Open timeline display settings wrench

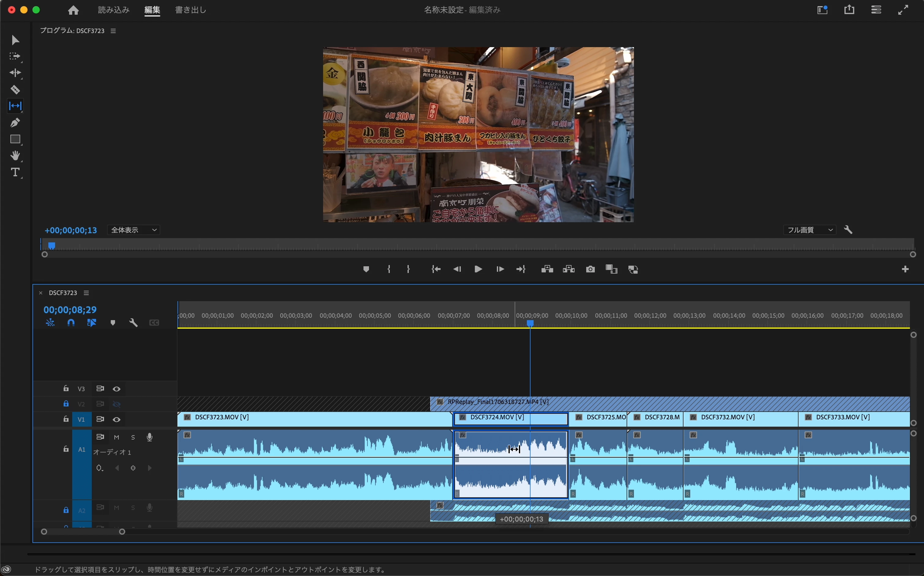click(133, 323)
